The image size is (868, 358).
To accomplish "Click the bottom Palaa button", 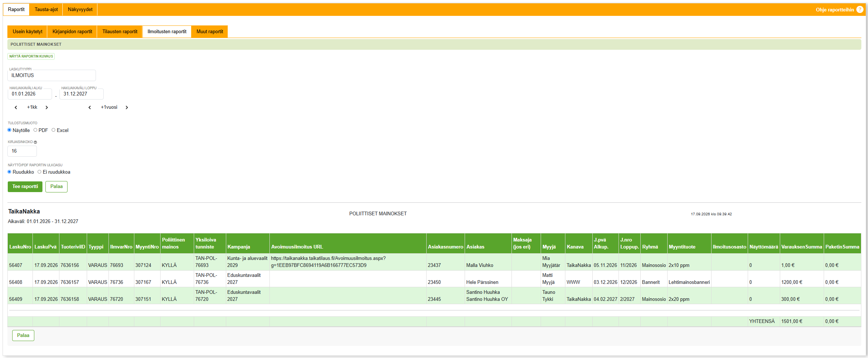I will tap(23, 336).
